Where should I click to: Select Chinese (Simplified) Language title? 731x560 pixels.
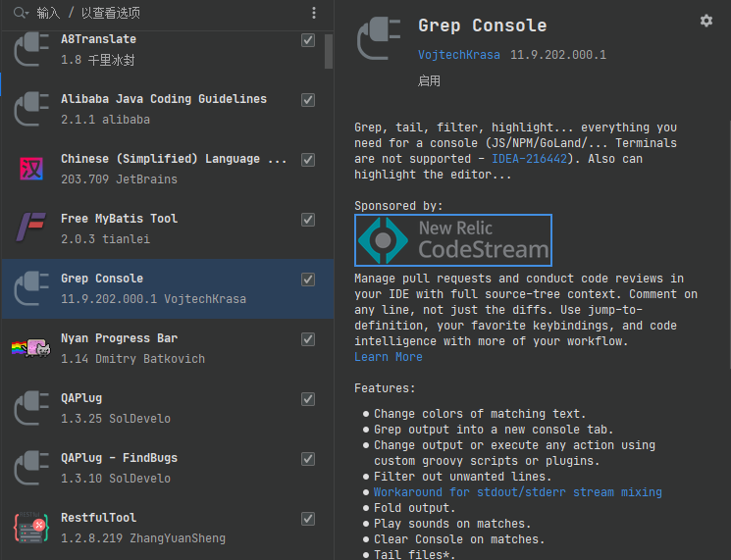pos(174,159)
